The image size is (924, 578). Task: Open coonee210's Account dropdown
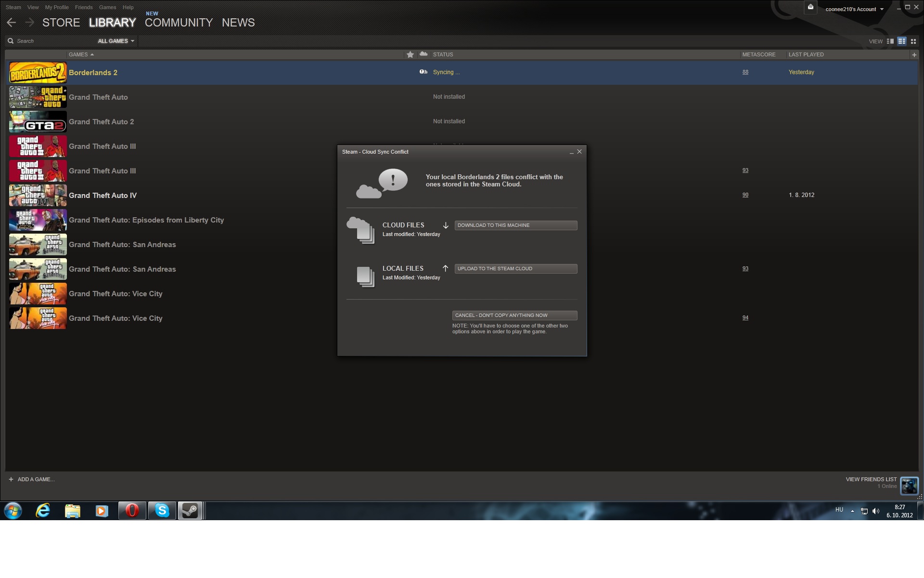click(854, 9)
